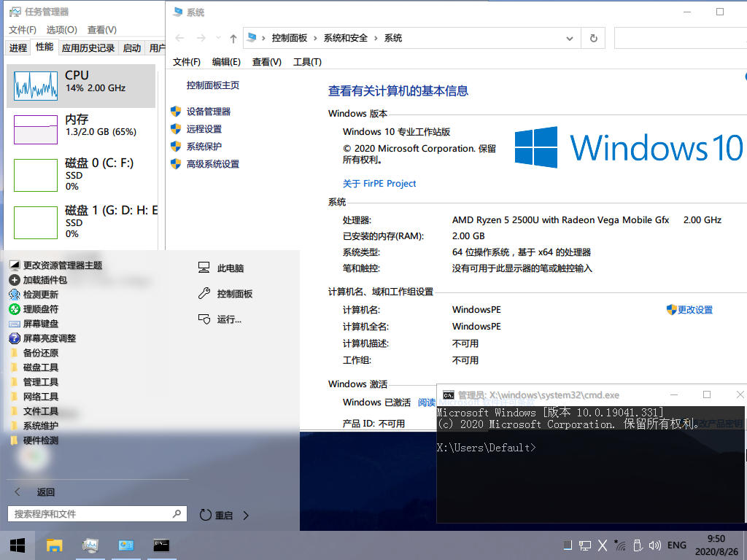Image resolution: width=747 pixels, height=560 pixels.
Task: Click the File Explorer taskbar icon
Action: pos(55,545)
